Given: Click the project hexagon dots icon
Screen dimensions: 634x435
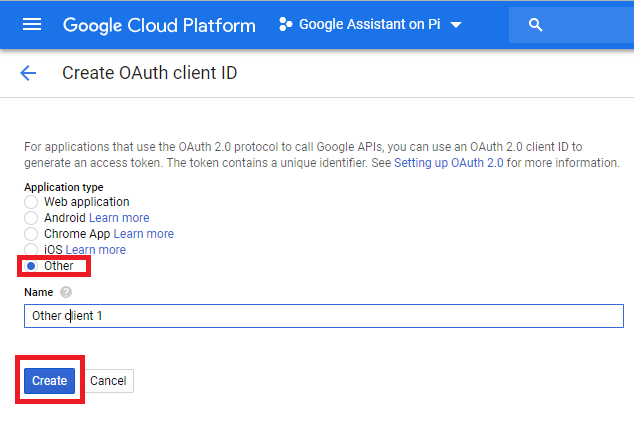Looking at the screenshot, I should 285,24.
